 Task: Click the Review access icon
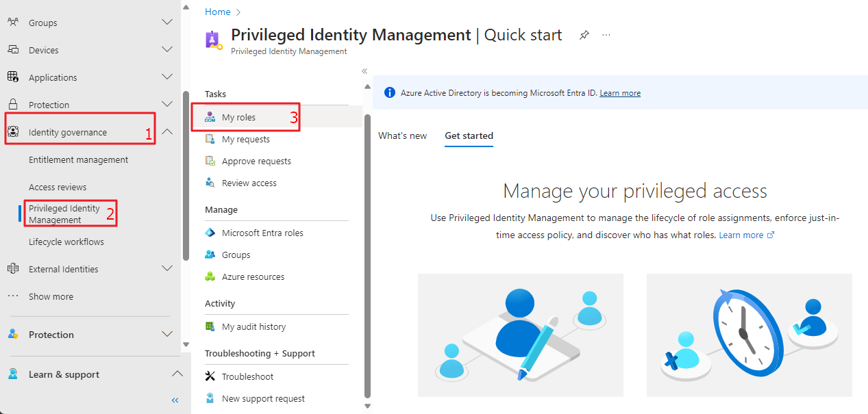coord(210,183)
